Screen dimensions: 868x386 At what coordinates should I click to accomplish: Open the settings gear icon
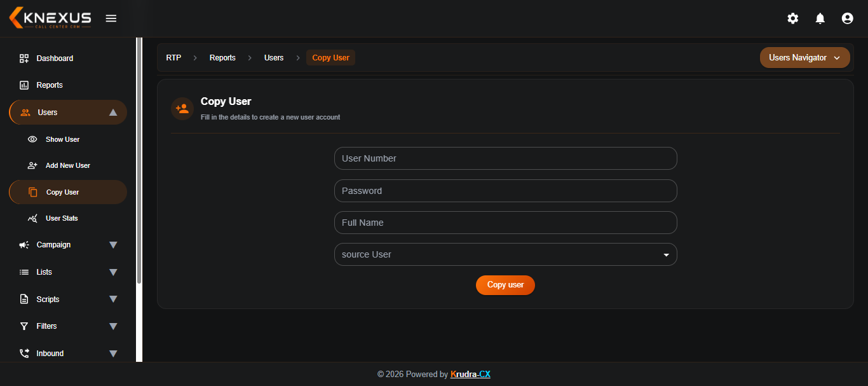pyautogui.click(x=793, y=18)
